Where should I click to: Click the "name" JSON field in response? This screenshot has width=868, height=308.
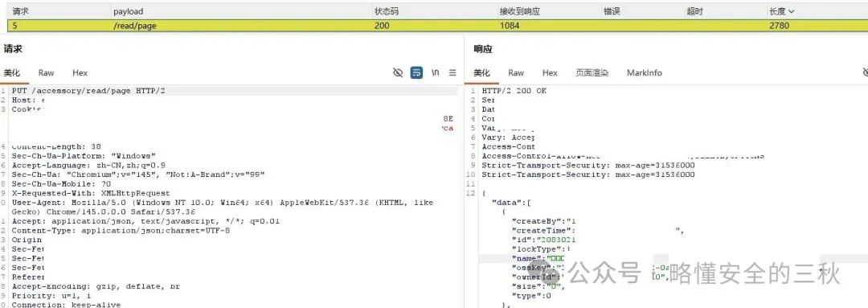[538, 259]
